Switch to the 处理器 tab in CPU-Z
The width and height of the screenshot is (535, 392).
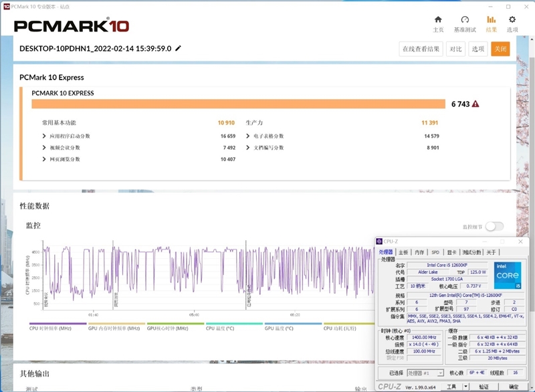[x=386, y=252]
